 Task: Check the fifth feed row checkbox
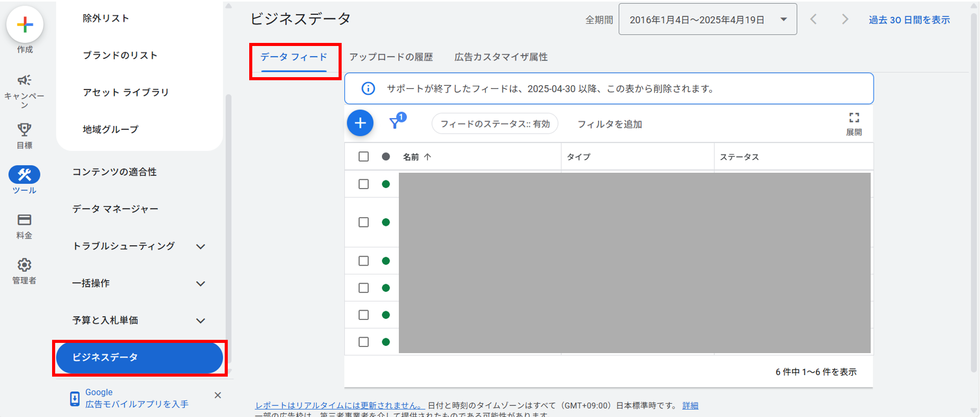click(x=364, y=315)
